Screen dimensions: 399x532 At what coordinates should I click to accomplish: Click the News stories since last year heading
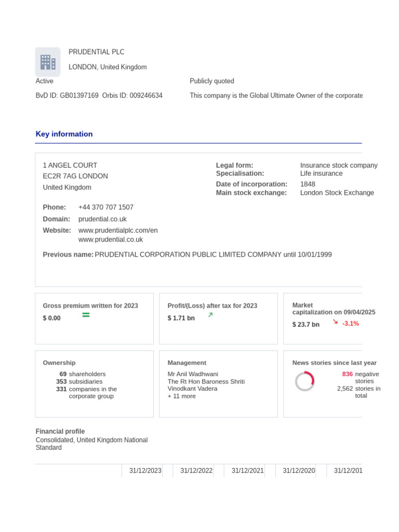[x=335, y=363]
